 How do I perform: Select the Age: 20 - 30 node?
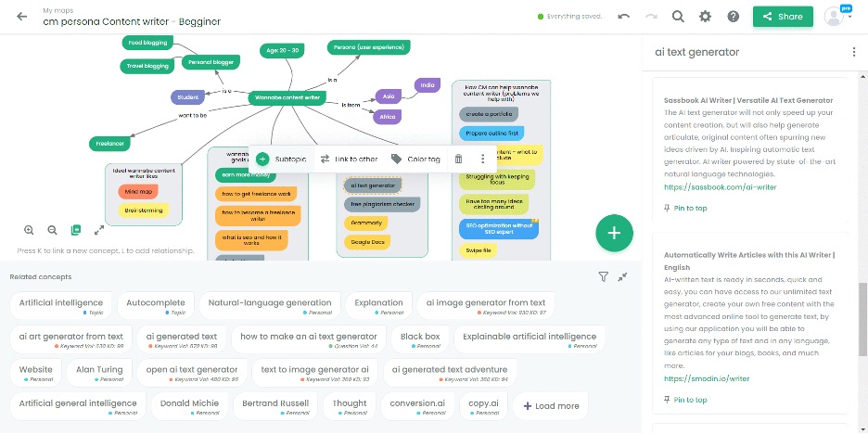coord(282,50)
